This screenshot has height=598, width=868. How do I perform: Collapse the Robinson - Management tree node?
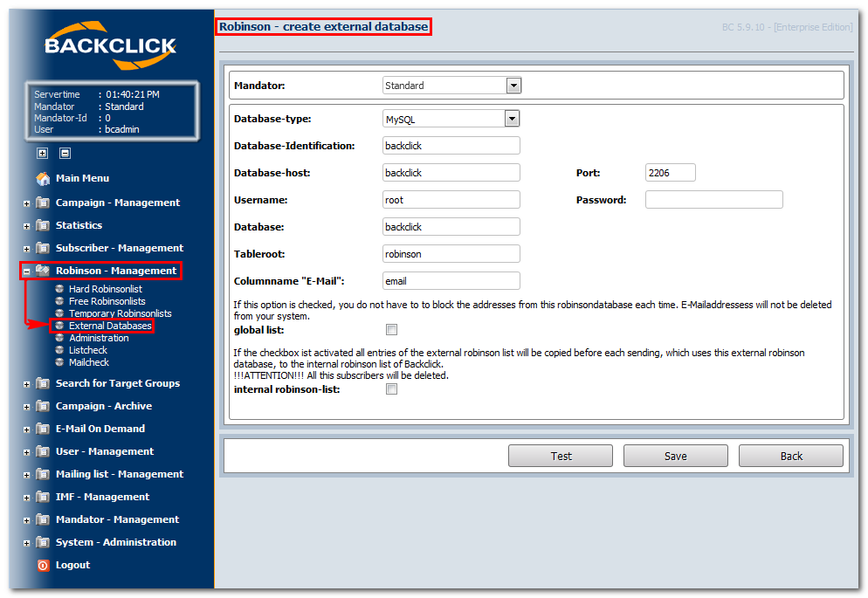[26, 271]
